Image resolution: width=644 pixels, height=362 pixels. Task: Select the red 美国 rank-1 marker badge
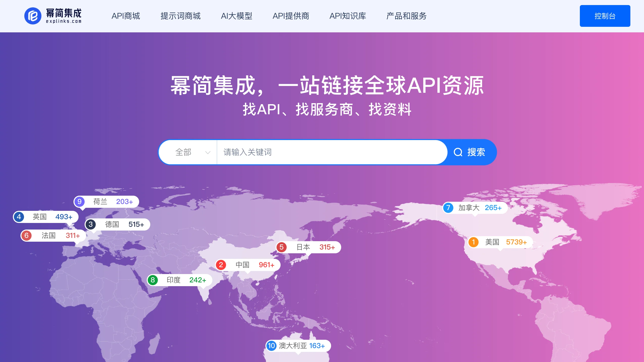click(474, 242)
